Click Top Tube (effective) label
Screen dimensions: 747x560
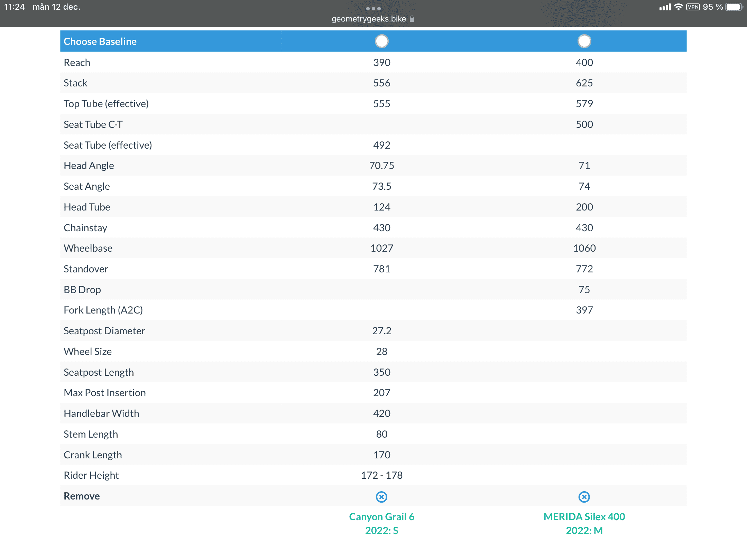point(106,104)
